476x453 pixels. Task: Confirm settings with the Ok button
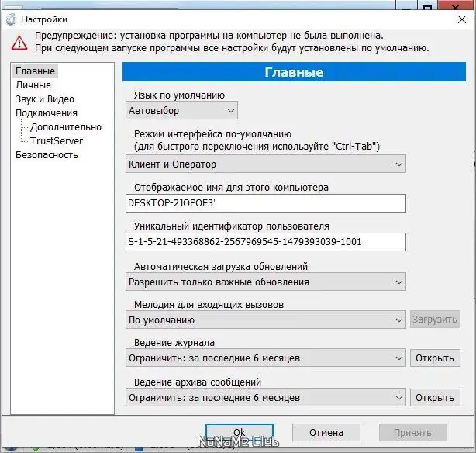(x=240, y=432)
